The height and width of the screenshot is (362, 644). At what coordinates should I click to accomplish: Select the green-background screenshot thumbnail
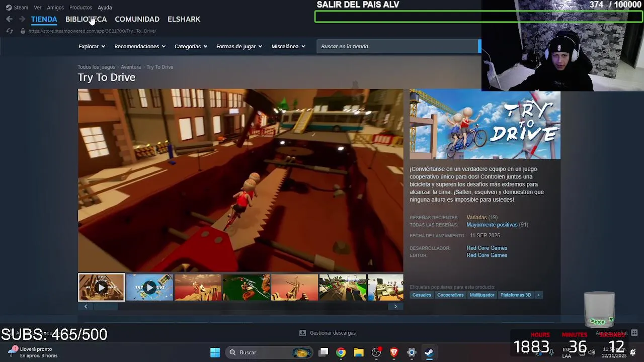(246, 288)
